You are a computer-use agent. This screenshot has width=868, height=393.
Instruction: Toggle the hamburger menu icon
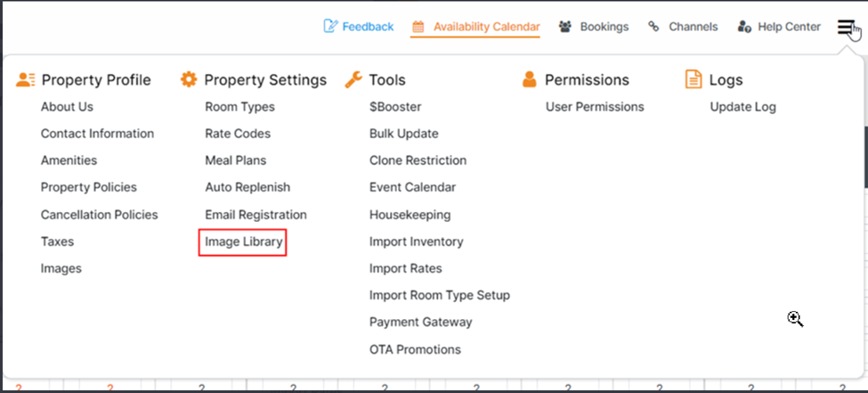pos(846,27)
